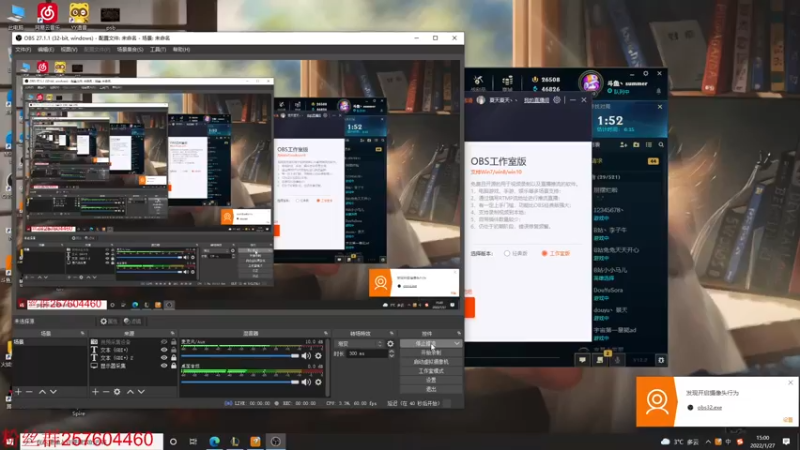This screenshot has height=450, width=800.
Task: Collapse the friends group showing (29/321)
Action: 606,177
